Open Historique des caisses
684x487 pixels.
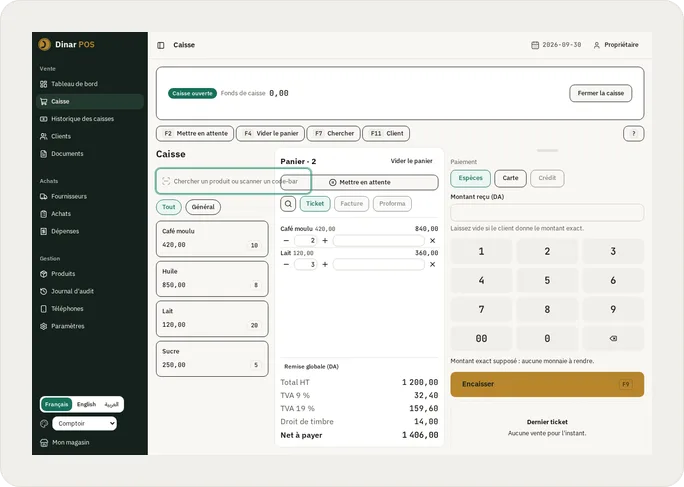(90, 119)
